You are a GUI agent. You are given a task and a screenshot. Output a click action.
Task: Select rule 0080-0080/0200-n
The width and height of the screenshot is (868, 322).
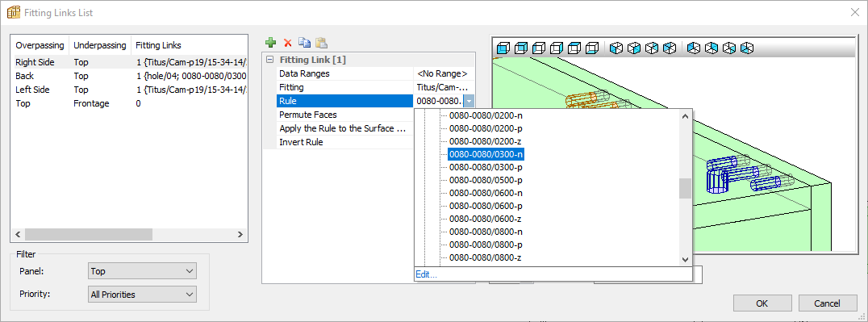point(486,115)
